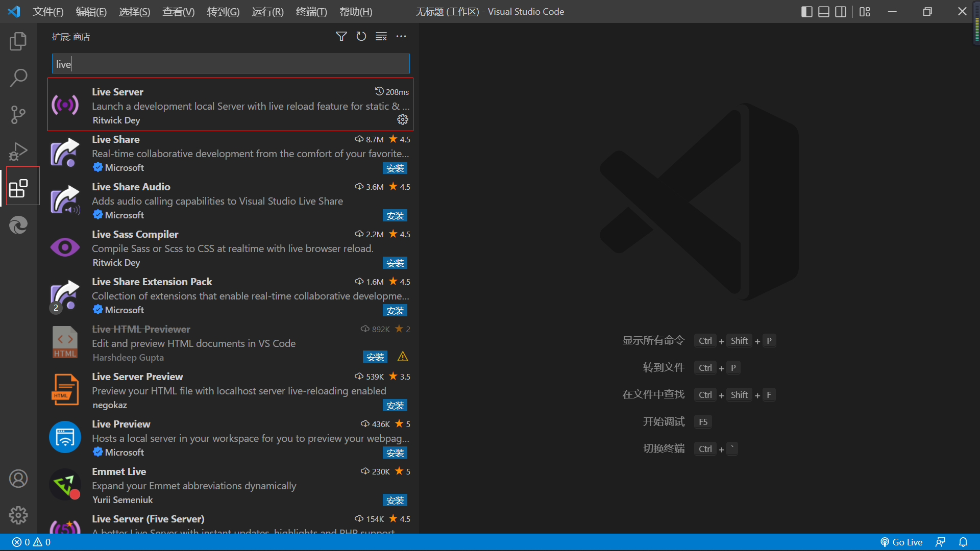Install the Live Share extension
This screenshot has width=980, height=551.
pos(395,168)
